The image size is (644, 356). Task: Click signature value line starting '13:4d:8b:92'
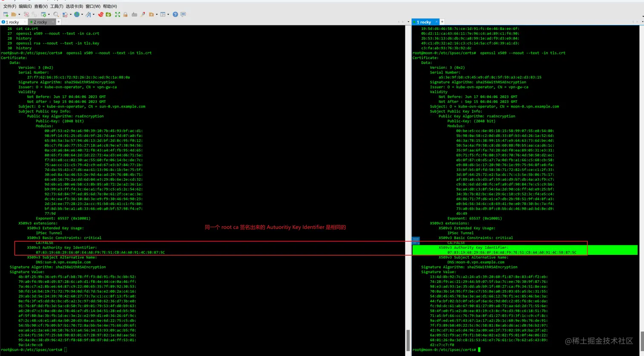click(x=489, y=276)
